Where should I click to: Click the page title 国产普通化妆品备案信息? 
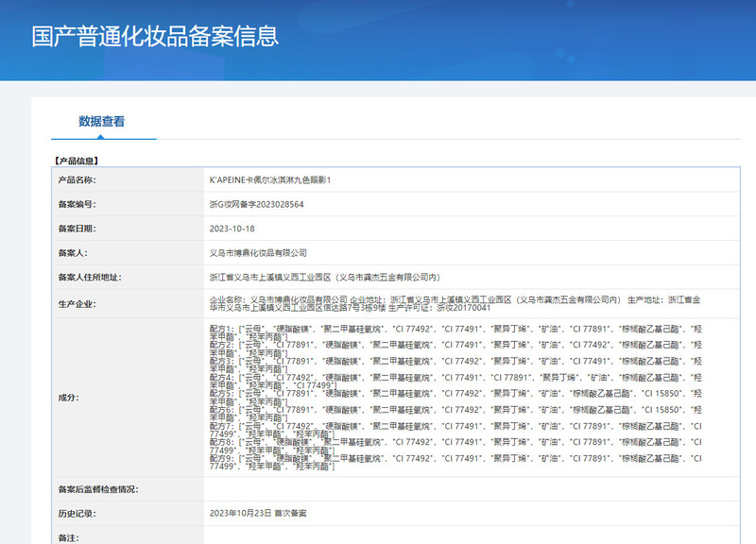tap(155, 37)
